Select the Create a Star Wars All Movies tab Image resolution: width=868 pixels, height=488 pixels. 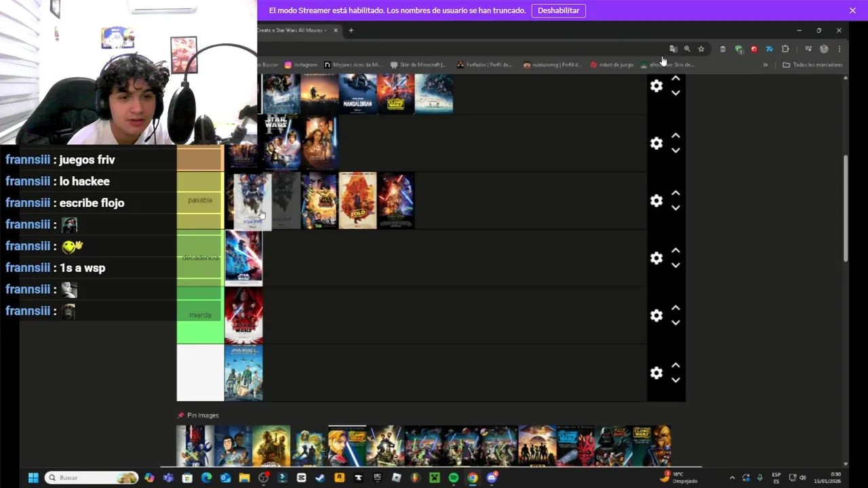click(292, 30)
